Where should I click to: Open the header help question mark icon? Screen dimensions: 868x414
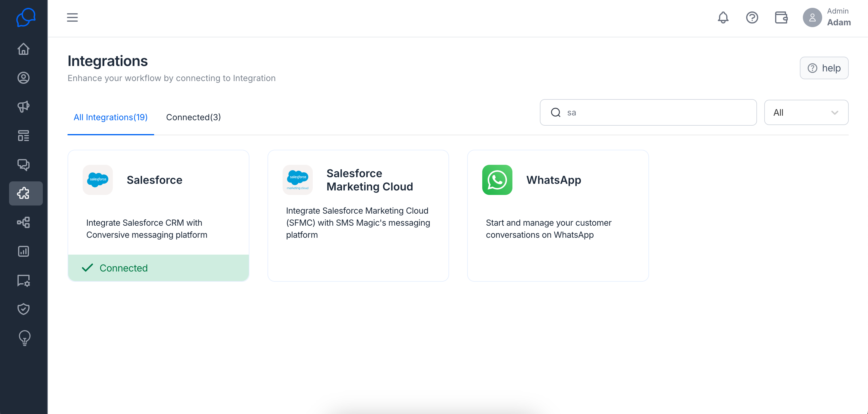coord(752,17)
